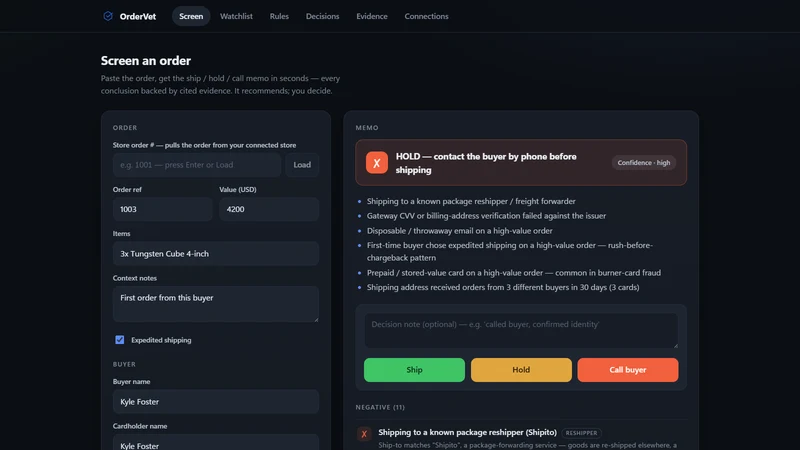
Task: Click 'HOLD — contact the buyer by phone' text
Action: pyautogui.click(x=486, y=163)
